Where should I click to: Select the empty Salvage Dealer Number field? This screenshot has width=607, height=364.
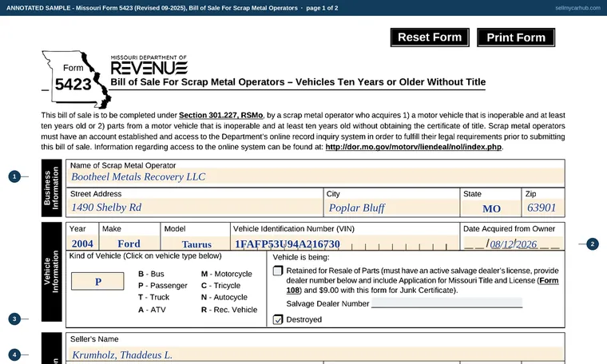[446, 303]
